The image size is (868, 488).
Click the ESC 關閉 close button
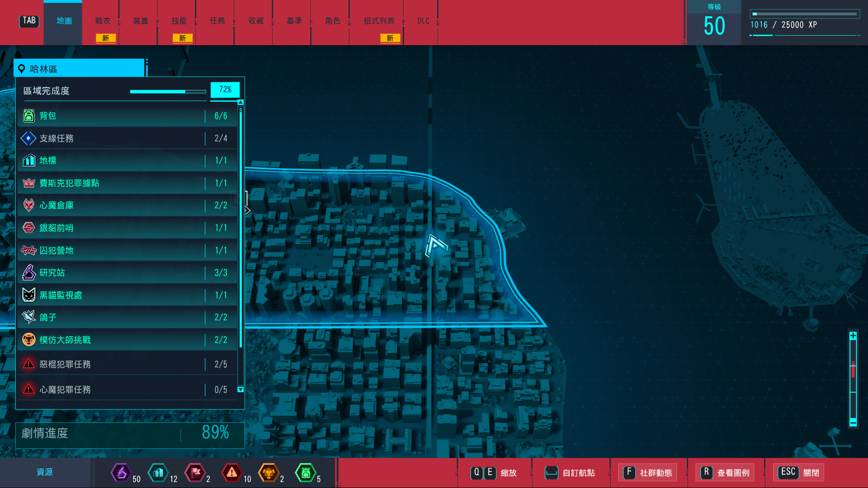click(x=799, y=473)
